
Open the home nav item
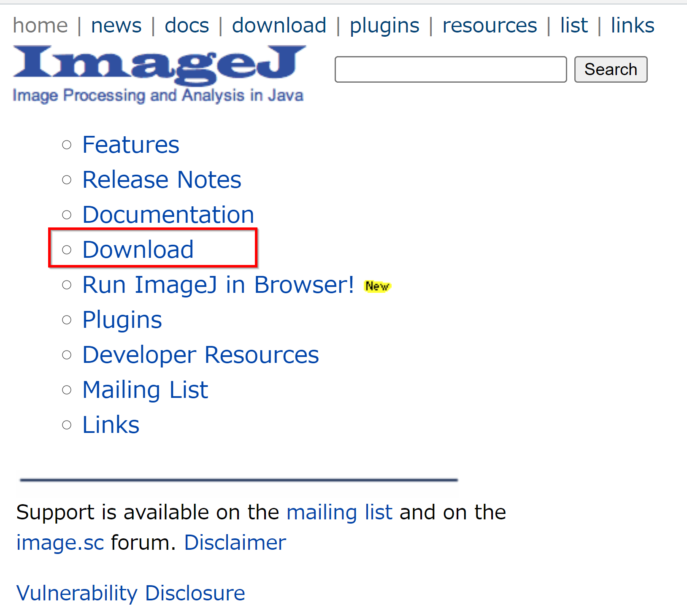click(x=40, y=26)
